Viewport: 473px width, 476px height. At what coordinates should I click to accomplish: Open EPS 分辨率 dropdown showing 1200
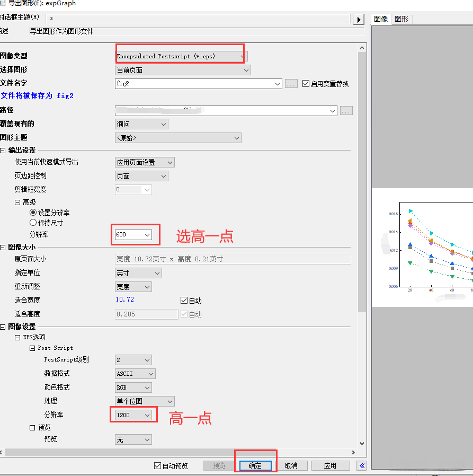coord(133,415)
